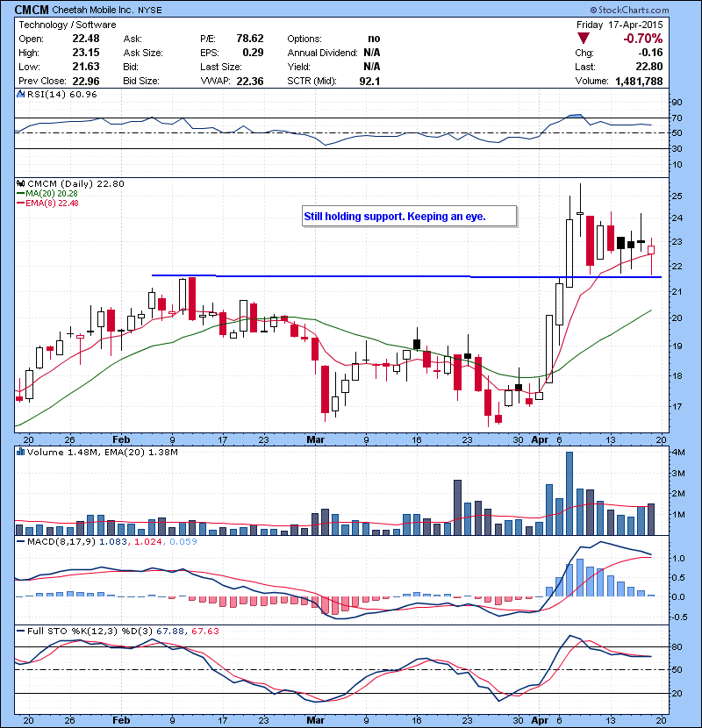Click the tallest volume bar reaching 4M
This screenshot has height=728, width=702.
(x=569, y=494)
